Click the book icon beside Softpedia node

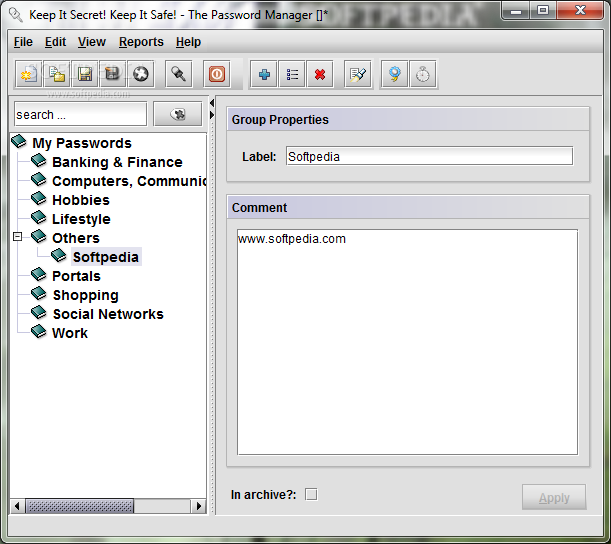[59, 255]
